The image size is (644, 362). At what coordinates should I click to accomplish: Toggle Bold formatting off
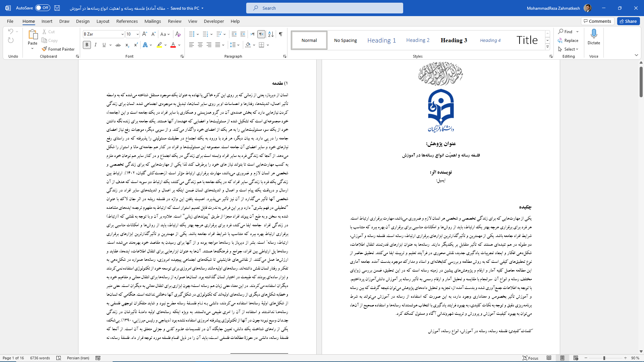[x=87, y=45]
